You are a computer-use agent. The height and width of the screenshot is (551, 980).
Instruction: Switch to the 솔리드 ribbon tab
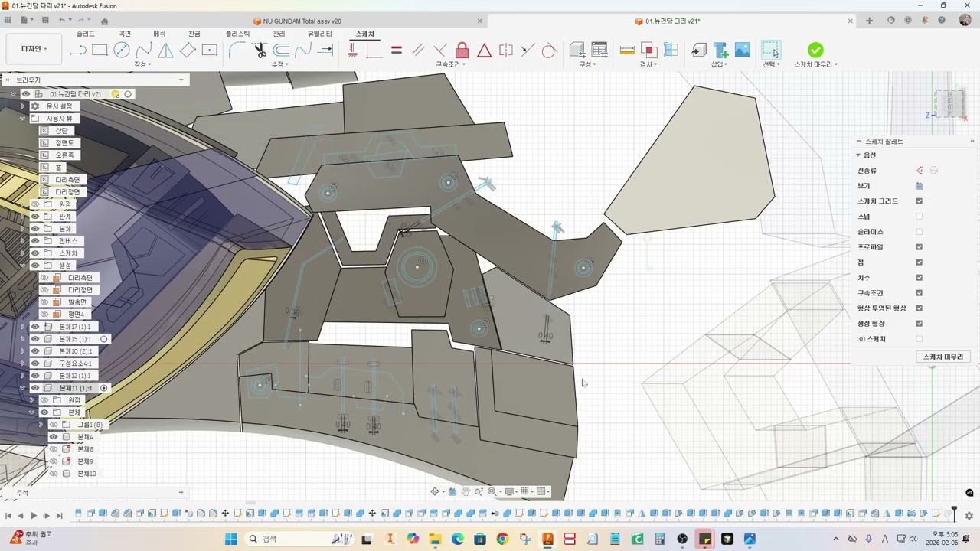point(86,34)
